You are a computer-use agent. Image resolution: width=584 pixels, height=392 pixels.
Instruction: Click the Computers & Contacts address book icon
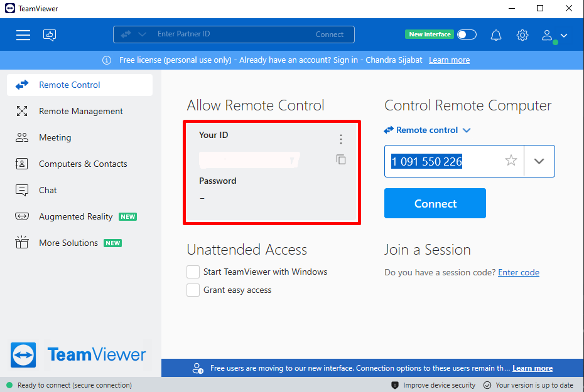[21, 164]
